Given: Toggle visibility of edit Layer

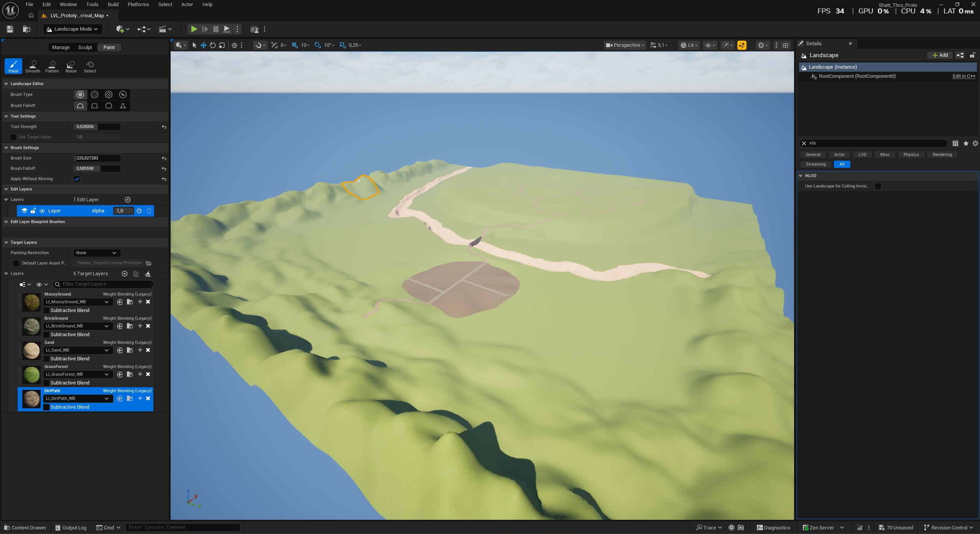Looking at the screenshot, I should (42, 211).
